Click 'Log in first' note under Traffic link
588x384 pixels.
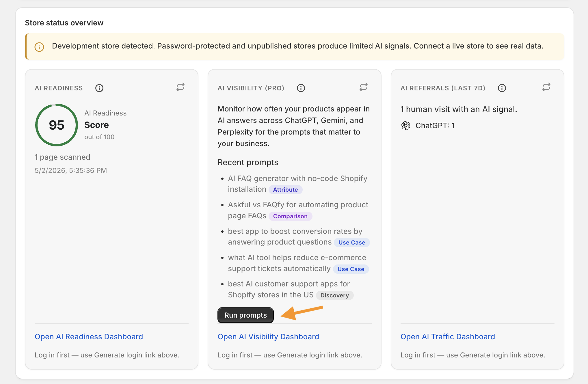pos(473,355)
